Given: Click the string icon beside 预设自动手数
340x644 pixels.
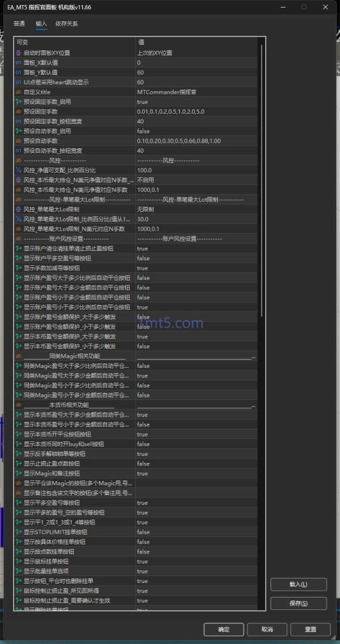Looking at the screenshot, I should 18,141.
